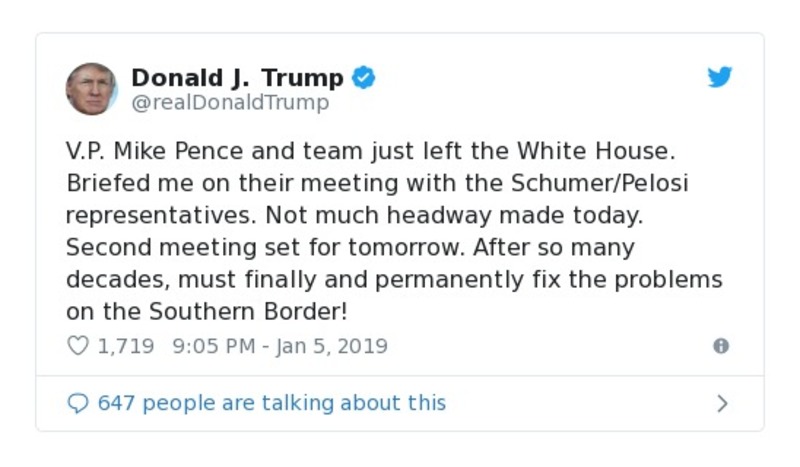Like the tweet with the heart icon
Viewport: 800px width, 467px height.
[x=77, y=346]
